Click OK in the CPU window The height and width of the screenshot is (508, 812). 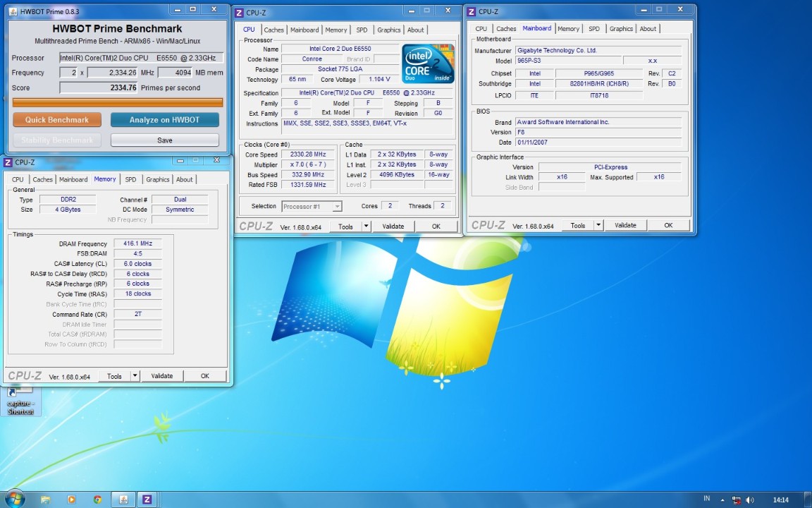click(436, 226)
